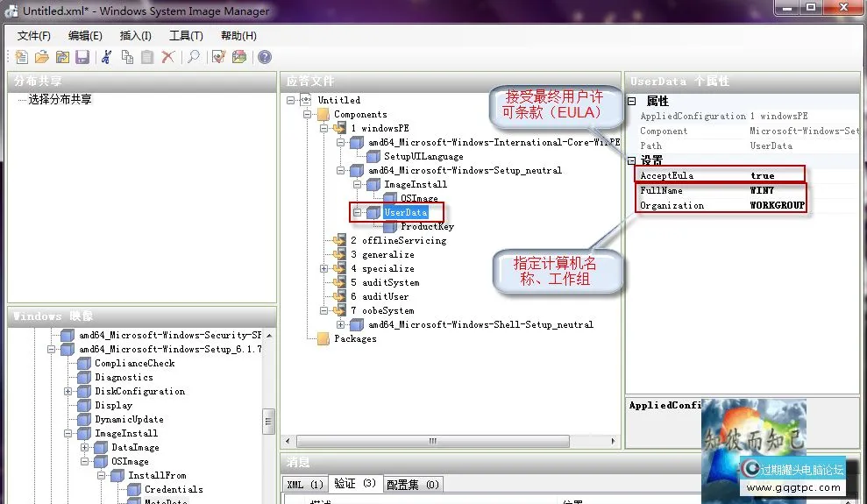Collapse the UserData node
The height and width of the screenshot is (504, 867).
[x=357, y=212]
